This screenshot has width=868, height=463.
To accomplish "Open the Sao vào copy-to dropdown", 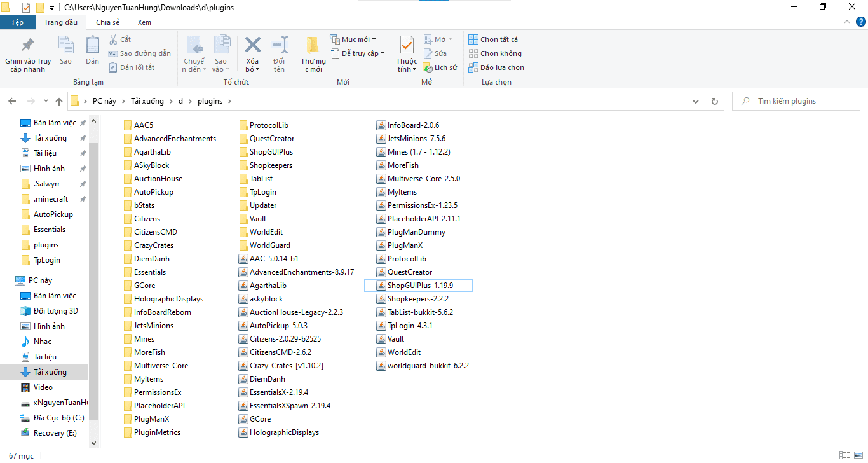I will tap(221, 54).
